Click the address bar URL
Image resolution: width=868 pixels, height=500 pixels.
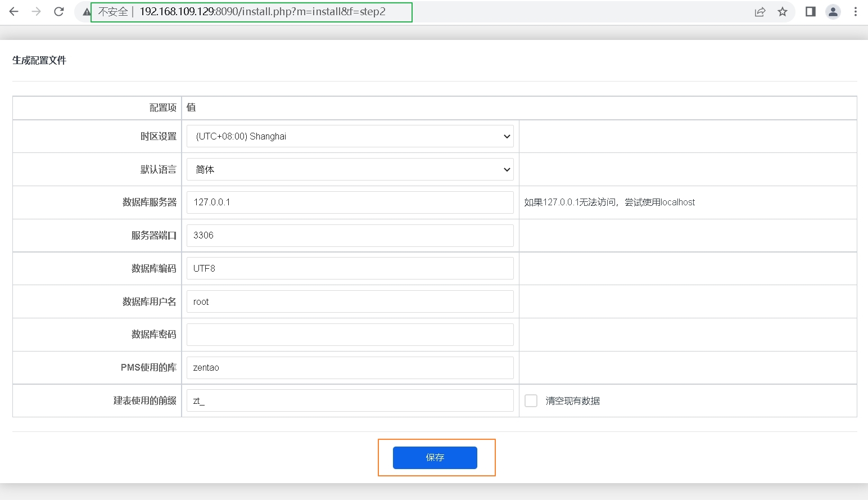click(263, 12)
